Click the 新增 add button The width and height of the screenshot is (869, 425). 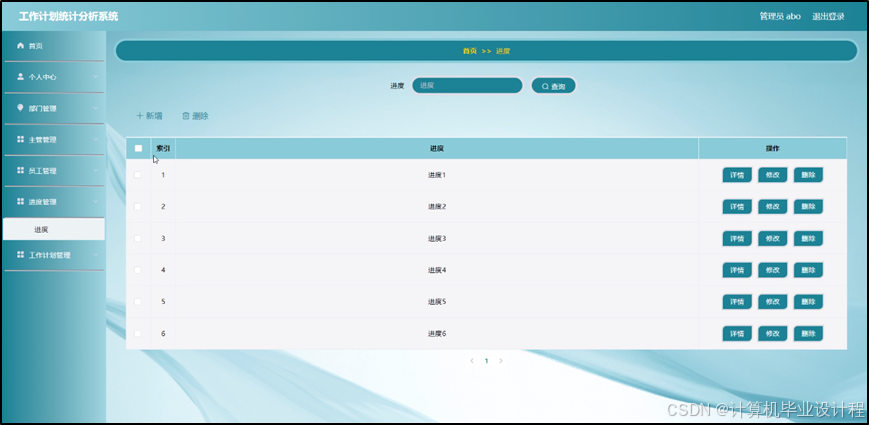point(149,116)
